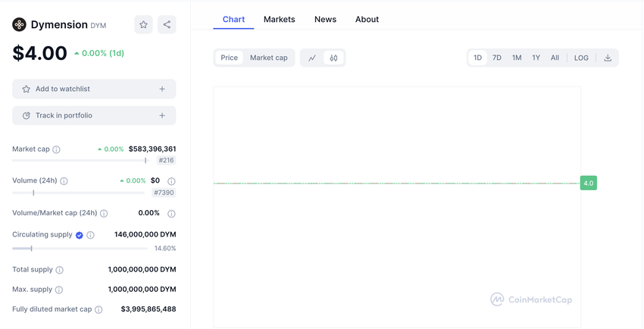The width and height of the screenshot is (644, 329).
Task: Set chart range to 1D
Action: coord(477,58)
